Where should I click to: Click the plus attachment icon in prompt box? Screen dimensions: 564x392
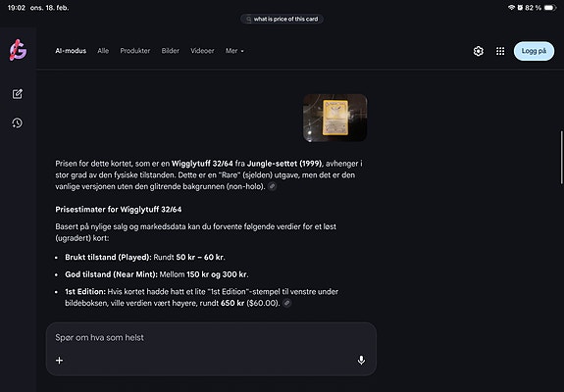(60, 360)
